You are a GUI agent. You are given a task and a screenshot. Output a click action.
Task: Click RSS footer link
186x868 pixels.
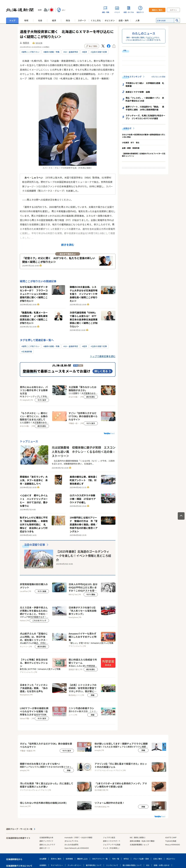point(147,865)
